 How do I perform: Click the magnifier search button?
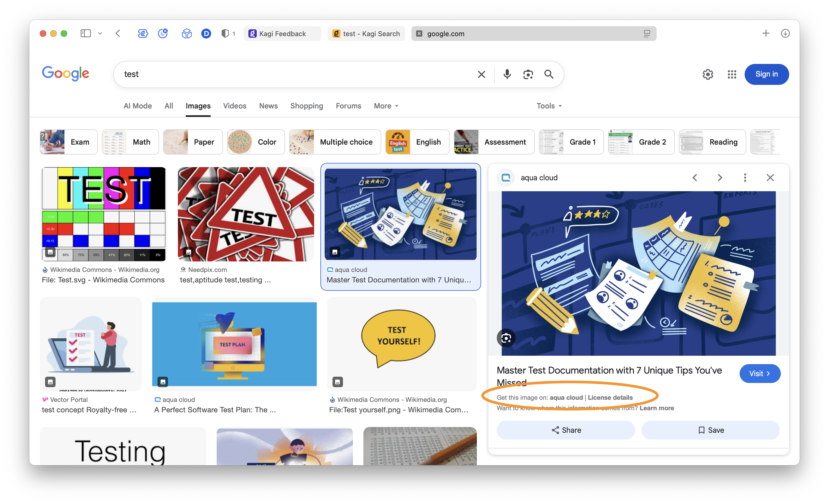click(549, 74)
